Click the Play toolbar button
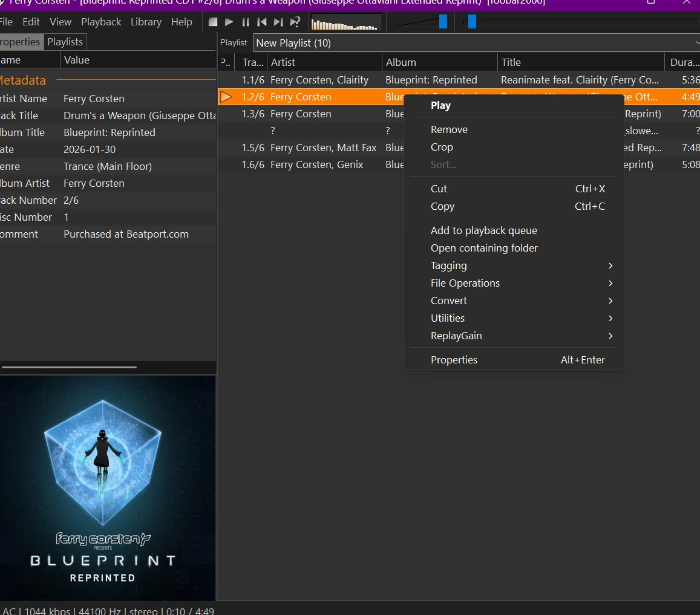 pos(229,22)
